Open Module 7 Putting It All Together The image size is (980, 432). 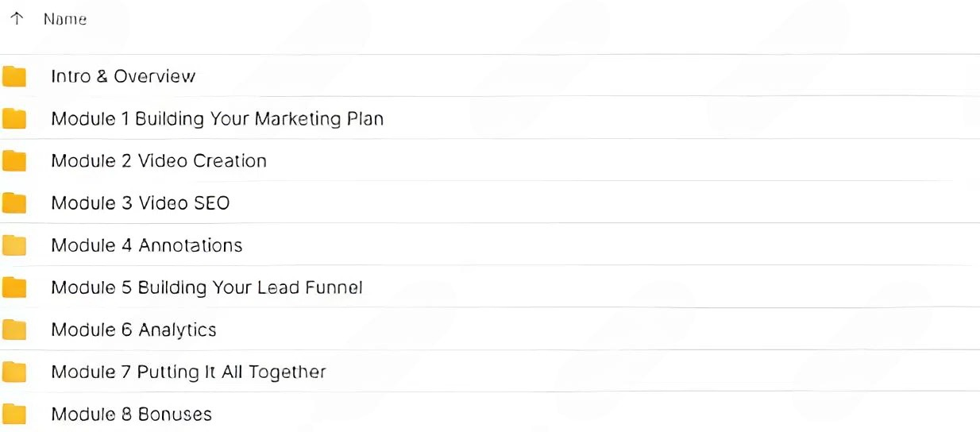[188, 372]
